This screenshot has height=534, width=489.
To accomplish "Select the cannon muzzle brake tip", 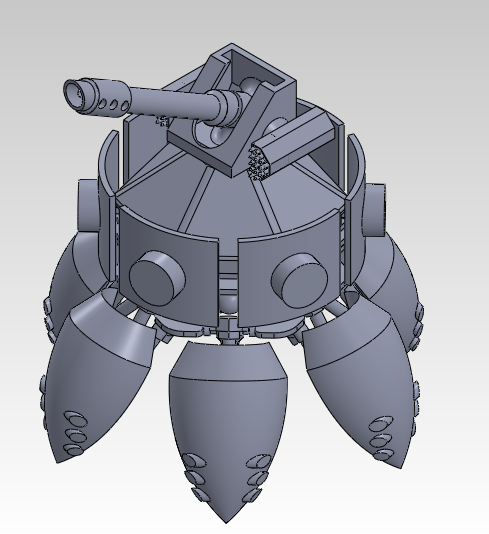I will 97,97.
